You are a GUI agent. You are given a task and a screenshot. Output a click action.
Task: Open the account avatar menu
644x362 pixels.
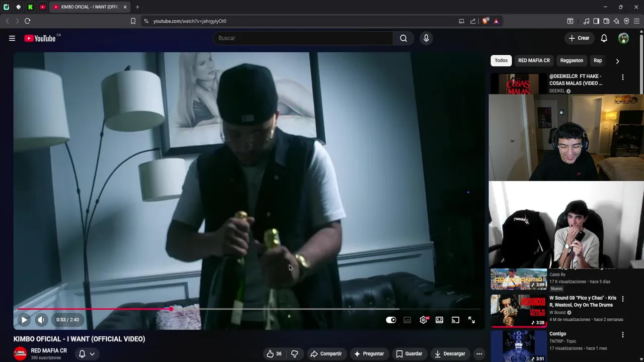[623, 38]
